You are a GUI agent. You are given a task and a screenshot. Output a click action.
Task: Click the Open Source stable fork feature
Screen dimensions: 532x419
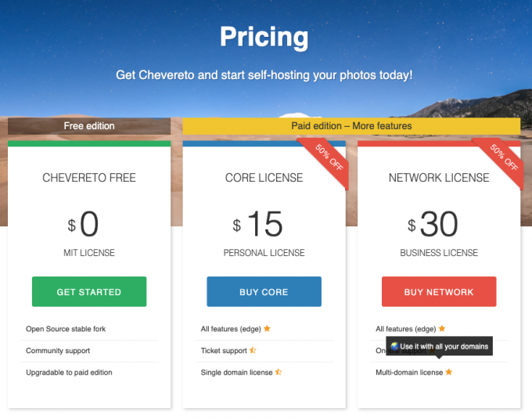[66, 329]
